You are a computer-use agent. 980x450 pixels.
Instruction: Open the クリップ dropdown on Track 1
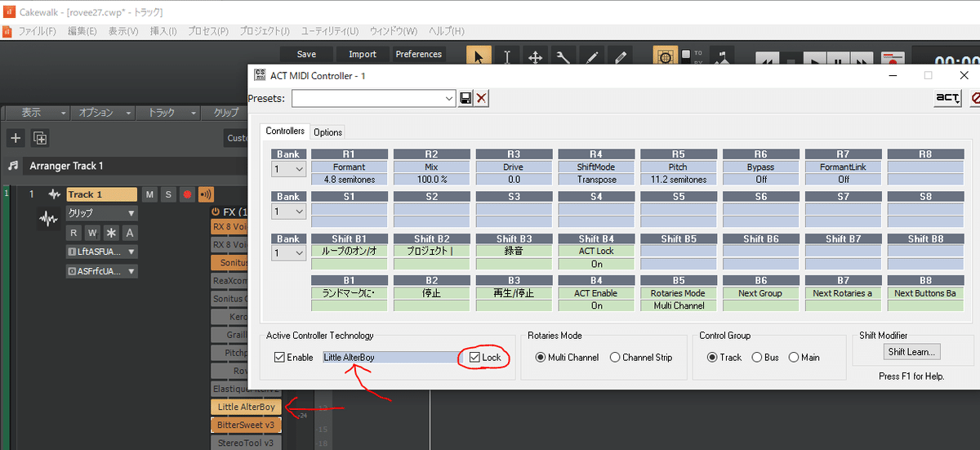pos(102,213)
